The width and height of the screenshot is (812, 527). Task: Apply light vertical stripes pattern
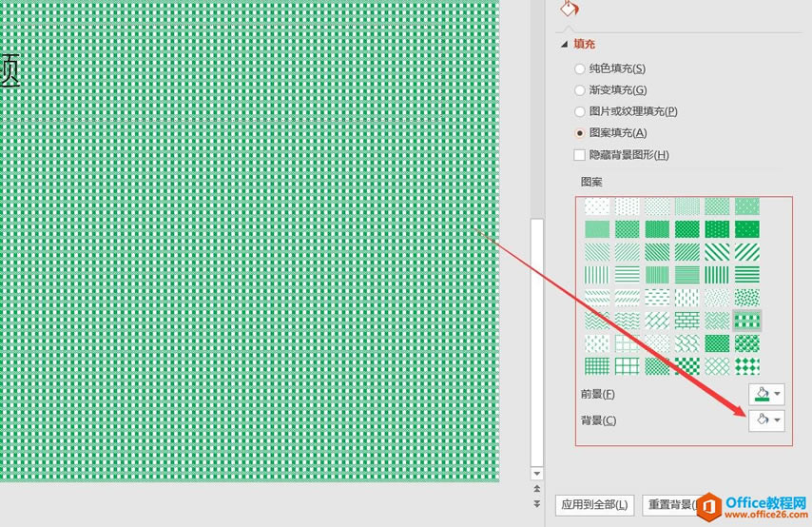pyautogui.click(x=597, y=275)
